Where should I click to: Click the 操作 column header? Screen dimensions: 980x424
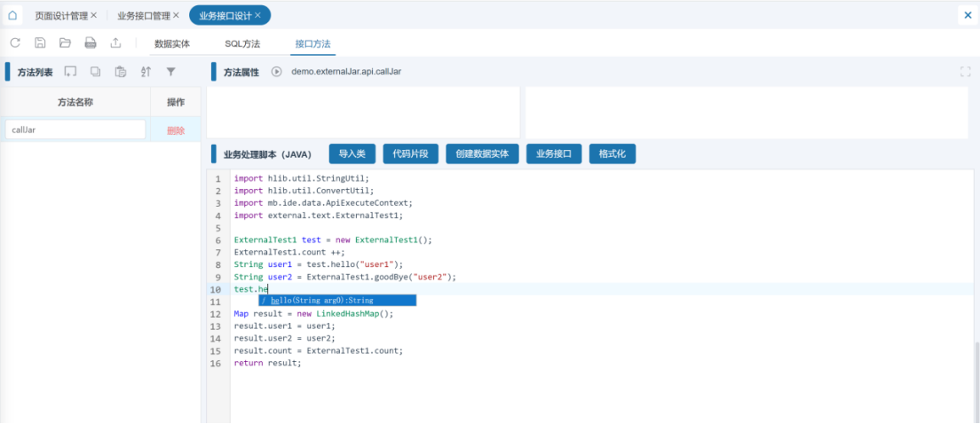pyautogui.click(x=176, y=102)
